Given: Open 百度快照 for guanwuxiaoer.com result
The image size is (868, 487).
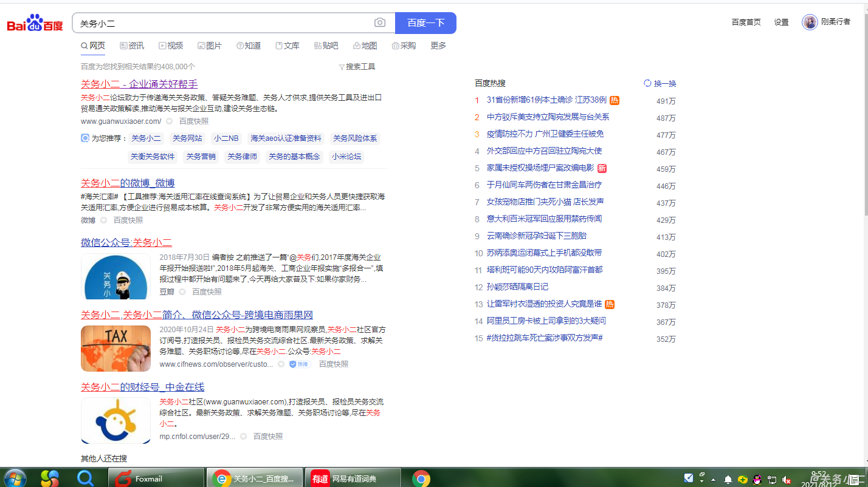Looking at the screenshot, I should point(193,121).
